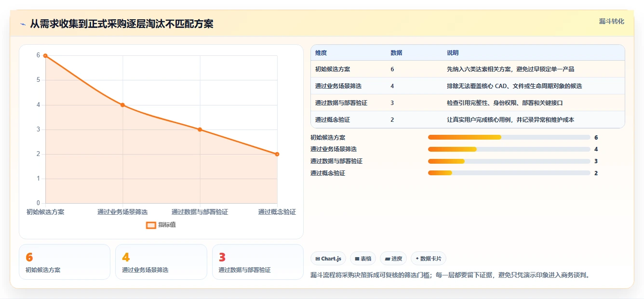Select the Chart.js tag chip
The width and height of the screenshot is (644, 299).
tap(328, 259)
